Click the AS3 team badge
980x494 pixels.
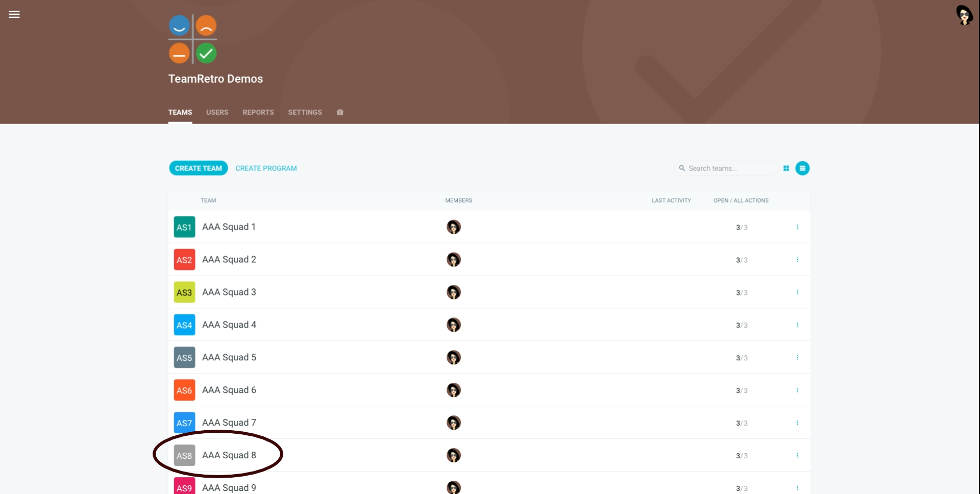coord(184,292)
